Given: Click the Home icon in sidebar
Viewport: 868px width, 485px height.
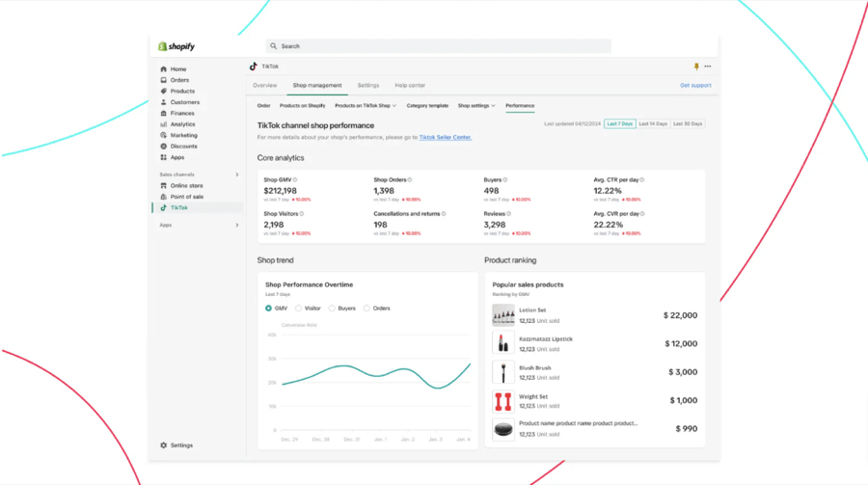Looking at the screenshot, I should [164, 69].
